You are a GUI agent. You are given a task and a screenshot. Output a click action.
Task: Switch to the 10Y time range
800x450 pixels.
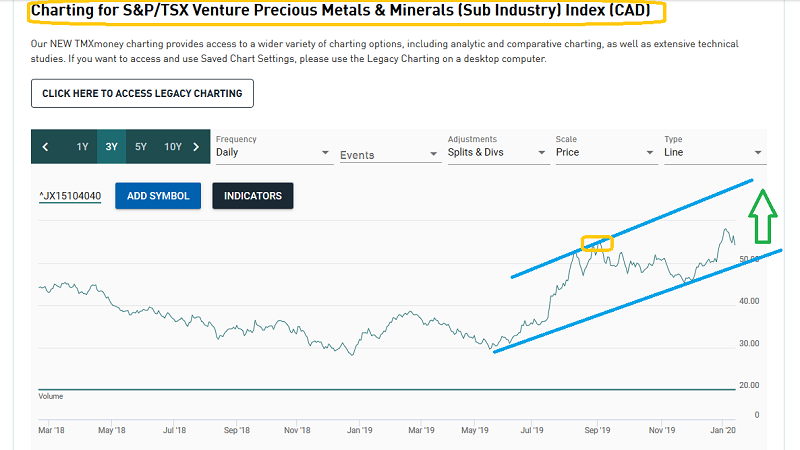[172, 147]
